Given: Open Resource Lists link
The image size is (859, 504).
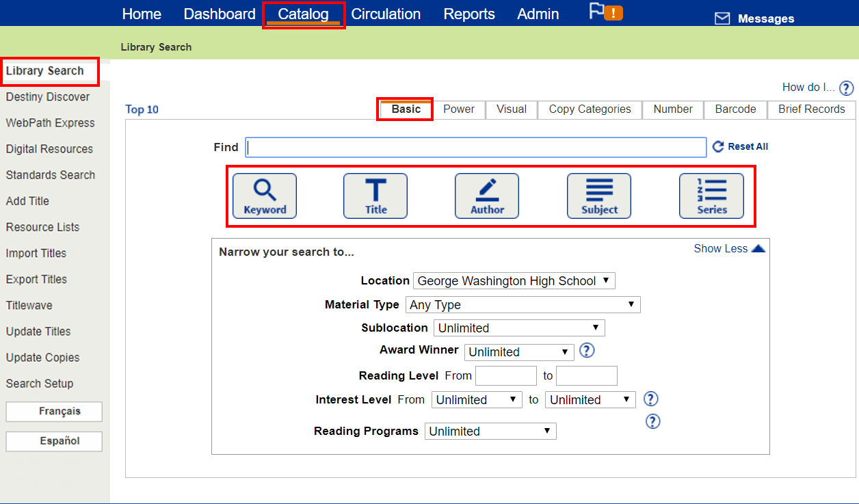Looking at the screenshot, I should [42, 227].
